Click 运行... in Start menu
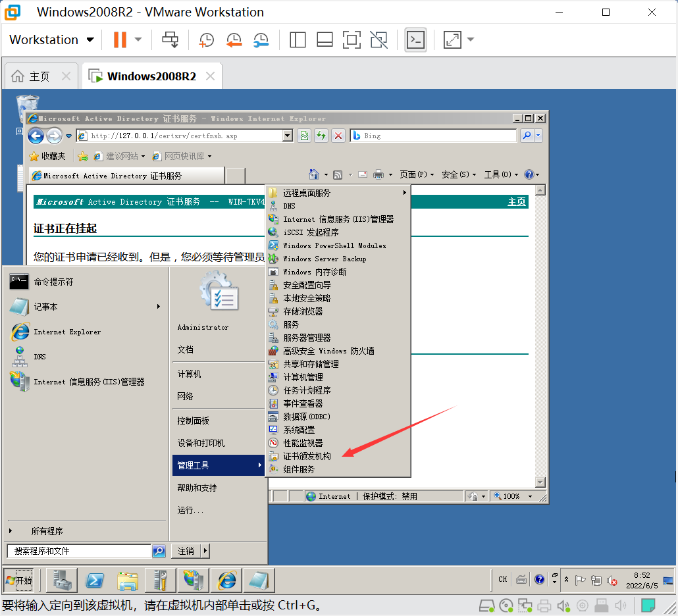This screenshot has width=678, height=616. [190, 510]
